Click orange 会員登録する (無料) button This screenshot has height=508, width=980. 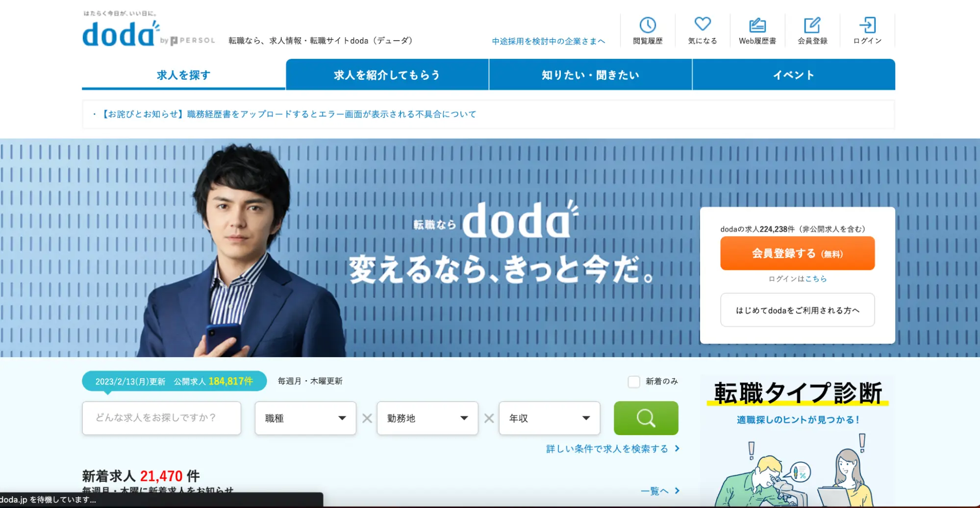click(797, 253)
